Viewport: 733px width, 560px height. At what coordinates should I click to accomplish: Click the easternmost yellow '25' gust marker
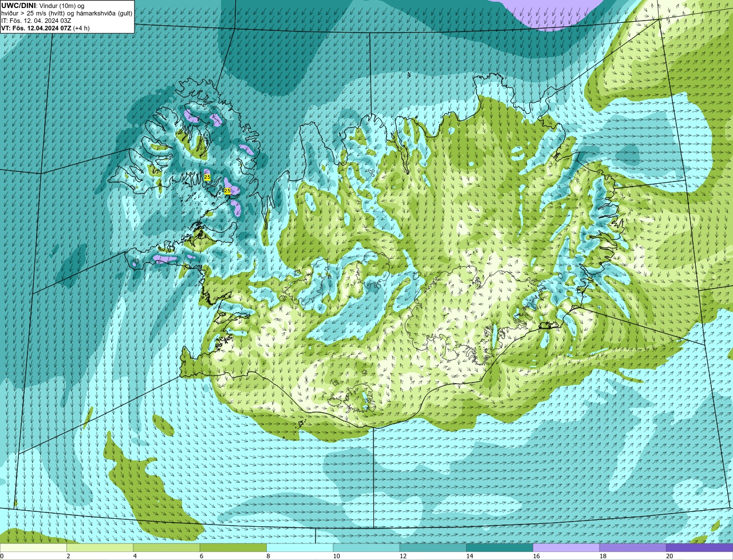(x=227, y=191)
